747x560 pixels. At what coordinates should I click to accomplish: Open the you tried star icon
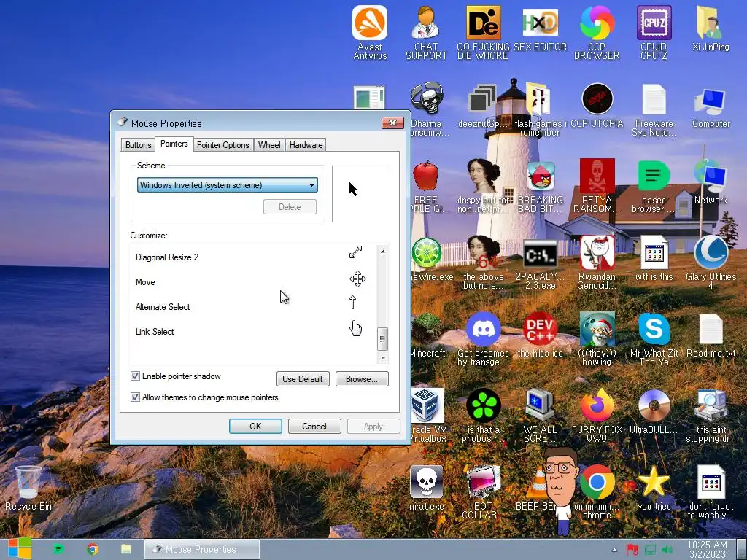pos(654,488)
